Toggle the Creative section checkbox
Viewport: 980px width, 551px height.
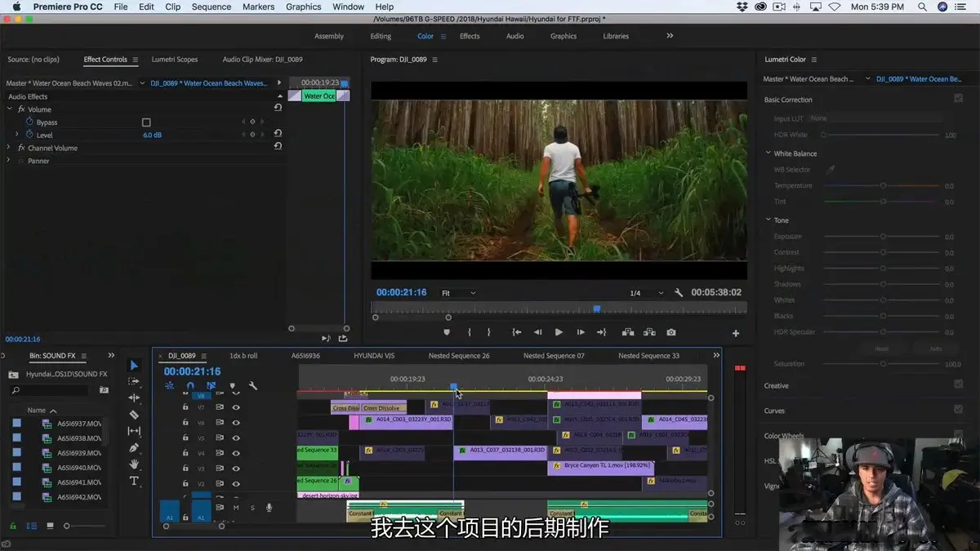958,384
